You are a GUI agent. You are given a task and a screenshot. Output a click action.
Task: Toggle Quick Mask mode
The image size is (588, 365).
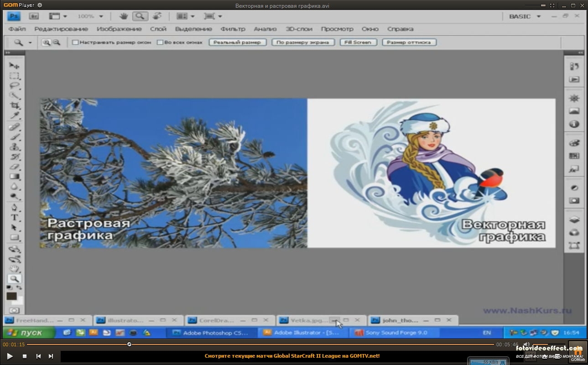click(15, 310)
